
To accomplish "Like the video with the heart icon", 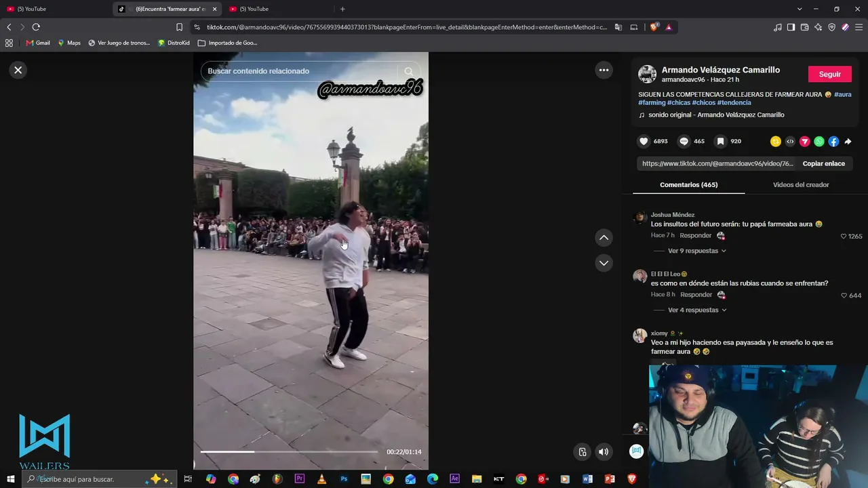I will point(644,141).
